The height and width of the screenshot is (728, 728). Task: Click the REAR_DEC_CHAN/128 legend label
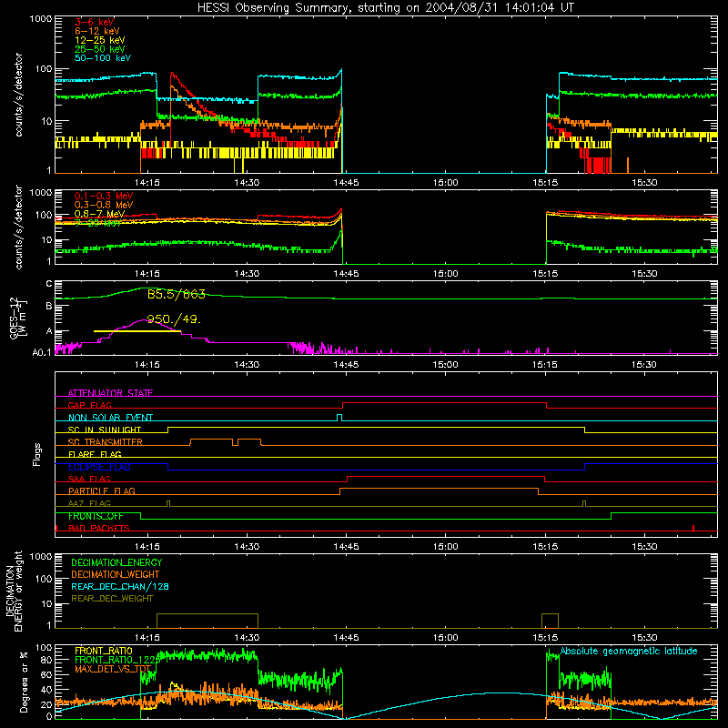pyautogui.click(x=120, y=586)
